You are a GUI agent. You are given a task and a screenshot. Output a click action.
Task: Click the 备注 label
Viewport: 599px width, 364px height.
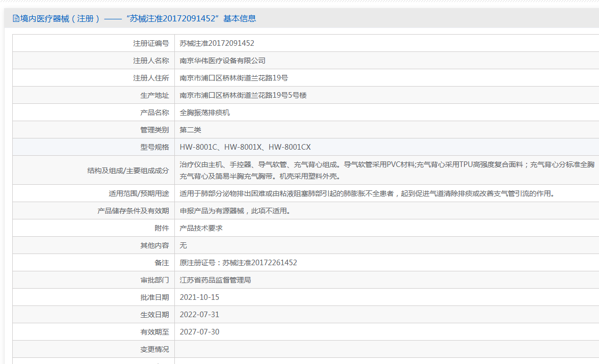click(162, 263)
